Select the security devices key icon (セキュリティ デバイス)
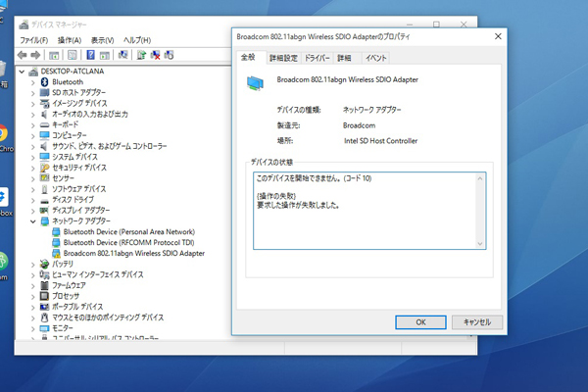Screen dimensions: 588x392 click(45, 168)
